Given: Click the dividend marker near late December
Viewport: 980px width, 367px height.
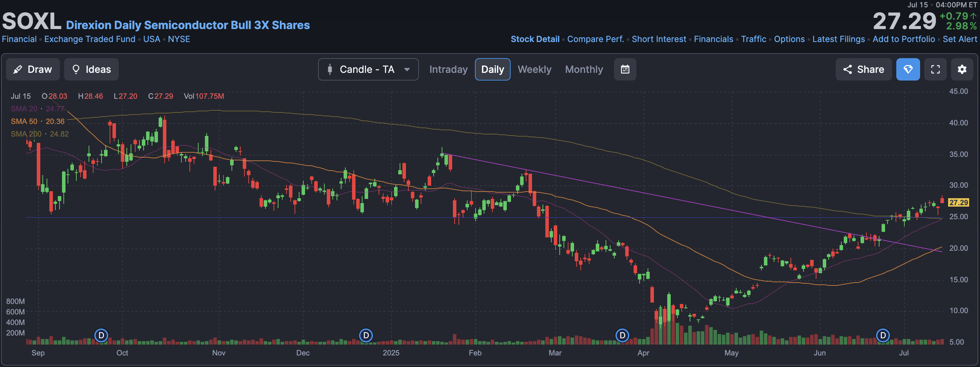Looking at the screenshot, I should click(366, 335).
